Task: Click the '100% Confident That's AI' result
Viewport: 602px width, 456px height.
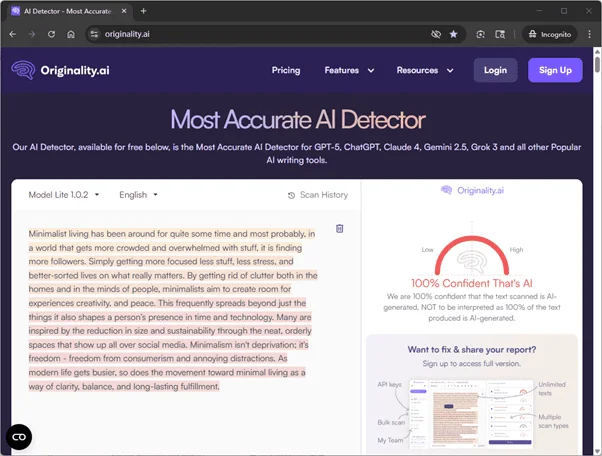Action: pos(472,283)
